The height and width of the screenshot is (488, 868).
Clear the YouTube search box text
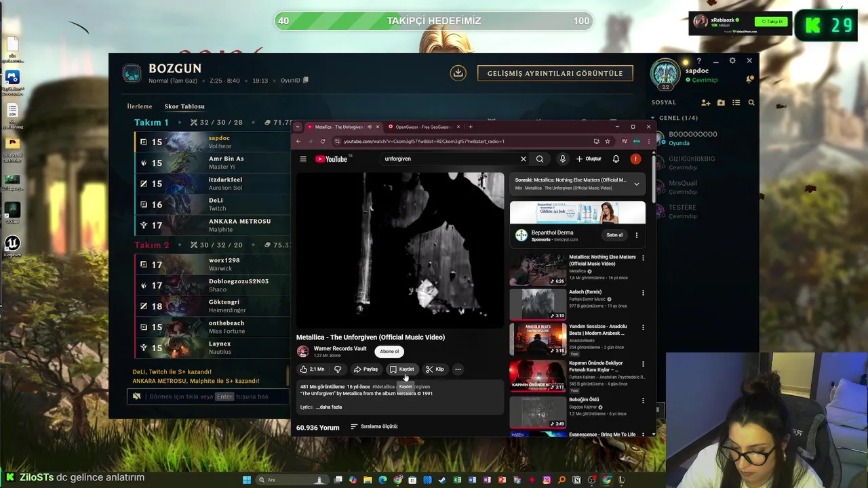523,159
